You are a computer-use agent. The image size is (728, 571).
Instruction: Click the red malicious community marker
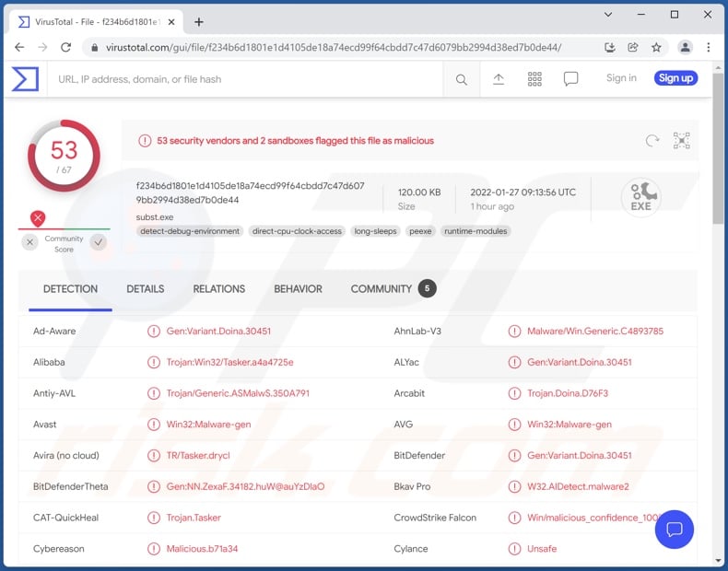[x=38, y=218]
